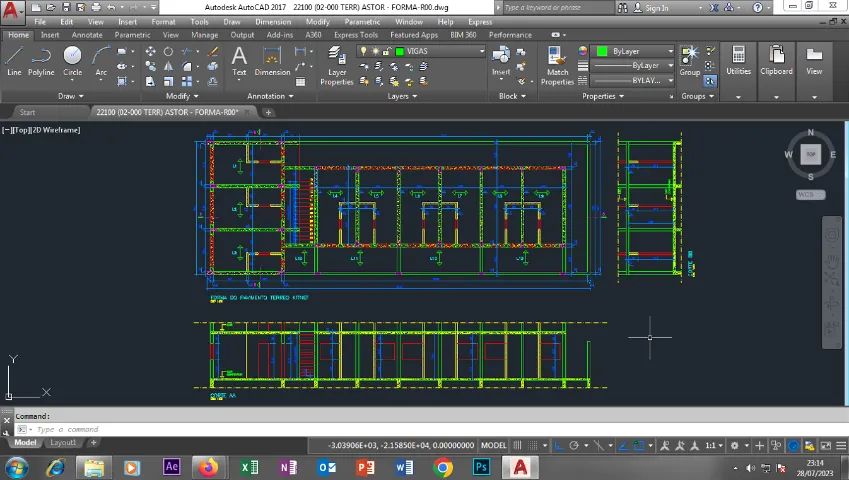
Task: Select the Copy tool in Modify panel
Action: coord(151,66)
